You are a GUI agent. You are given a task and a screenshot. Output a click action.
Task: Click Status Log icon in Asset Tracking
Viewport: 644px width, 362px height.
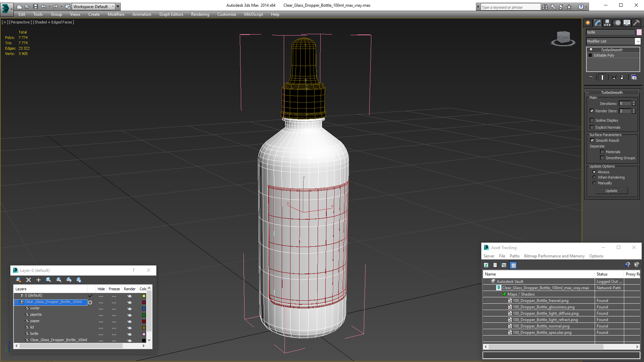coord(495,265)
